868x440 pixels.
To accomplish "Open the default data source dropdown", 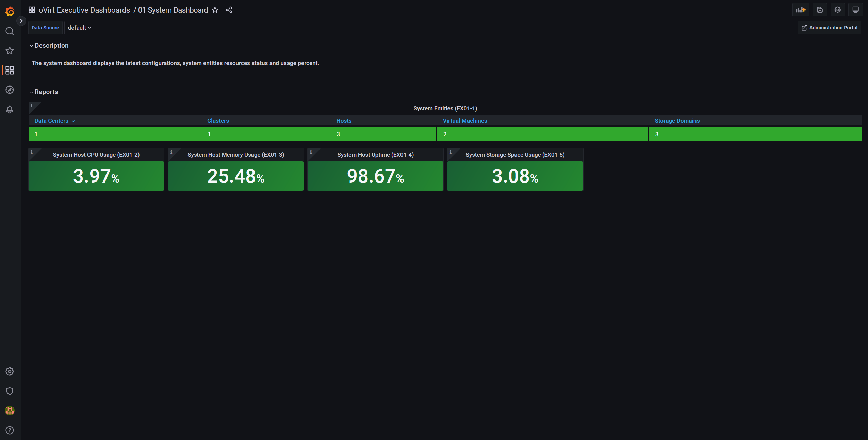I will [x=80, y=28].
